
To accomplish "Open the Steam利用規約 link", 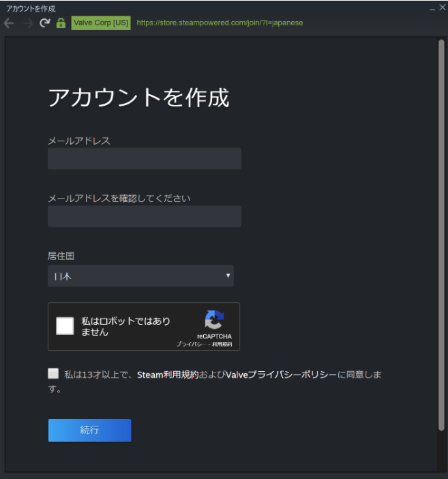I will pyautogui.click(x=168, y=375).
